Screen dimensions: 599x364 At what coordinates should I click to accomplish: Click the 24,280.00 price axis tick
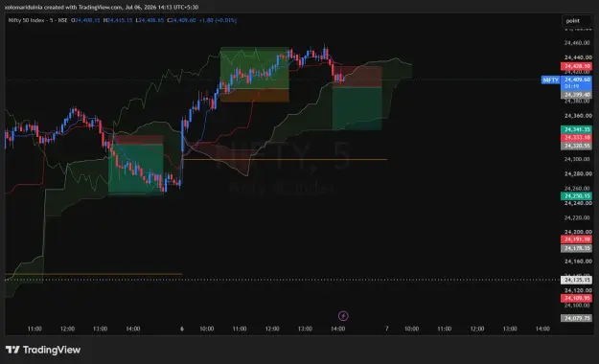578,173
